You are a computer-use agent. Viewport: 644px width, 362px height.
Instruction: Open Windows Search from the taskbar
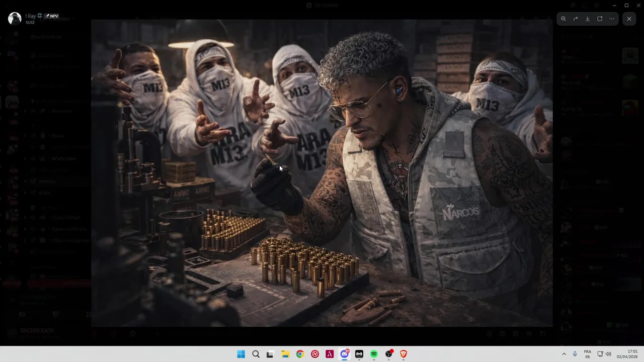[x=256, y=354]
